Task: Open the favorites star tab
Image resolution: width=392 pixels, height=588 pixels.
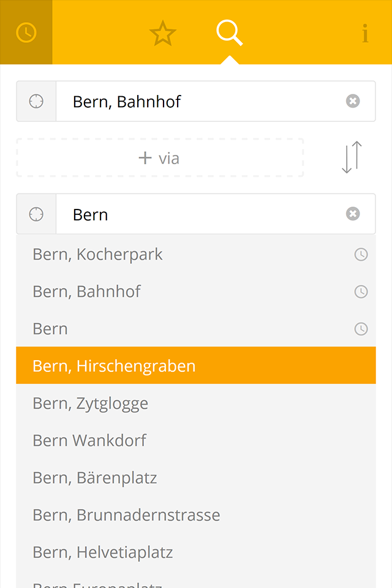Action: (163, 33)
